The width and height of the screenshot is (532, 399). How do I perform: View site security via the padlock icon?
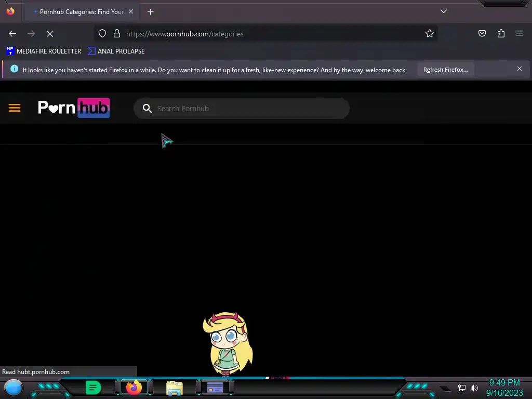point(117,34)
